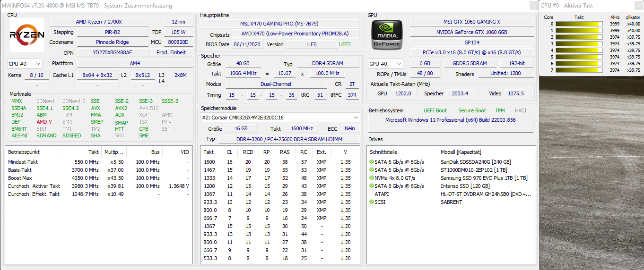This screenshot has width=644, height=270.
Task: Sort by Betriebspunkt column header
Action: pyautogui.click(x=34, y=152)
